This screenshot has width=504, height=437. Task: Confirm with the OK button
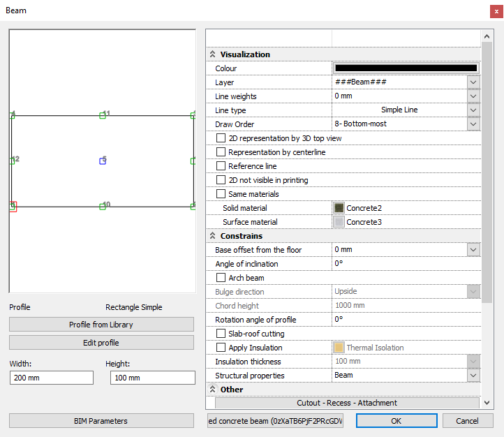(x=396, y=421)
